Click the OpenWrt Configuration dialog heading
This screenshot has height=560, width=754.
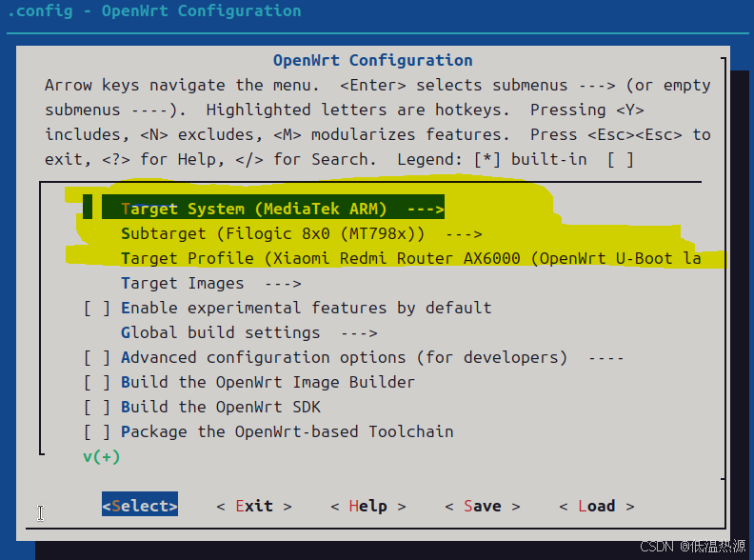click(x=372, y=60)
